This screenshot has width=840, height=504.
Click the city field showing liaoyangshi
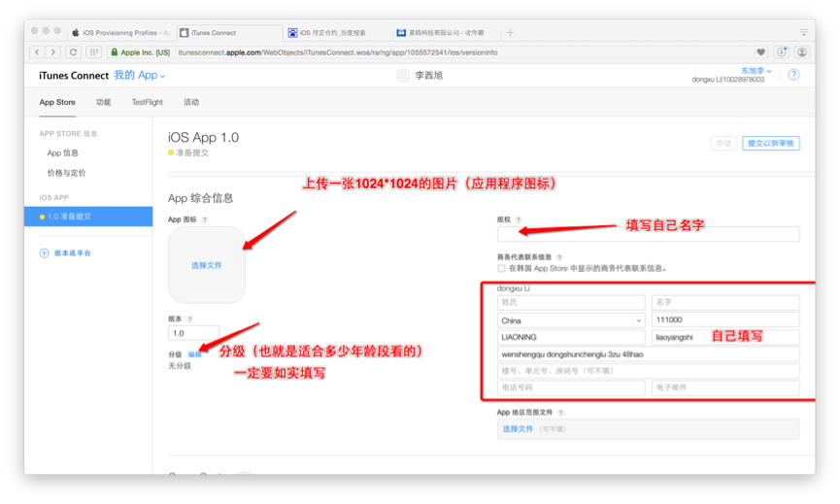[x=725, y=337]
